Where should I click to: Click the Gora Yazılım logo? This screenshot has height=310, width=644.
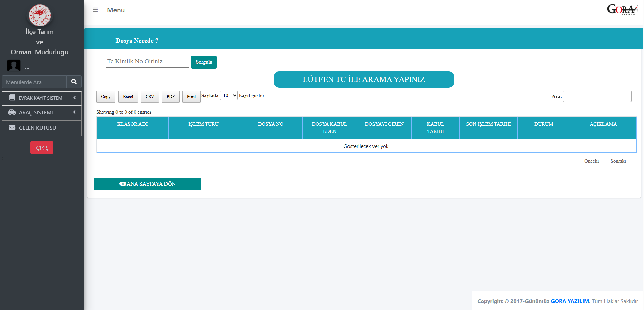point(622,9)
